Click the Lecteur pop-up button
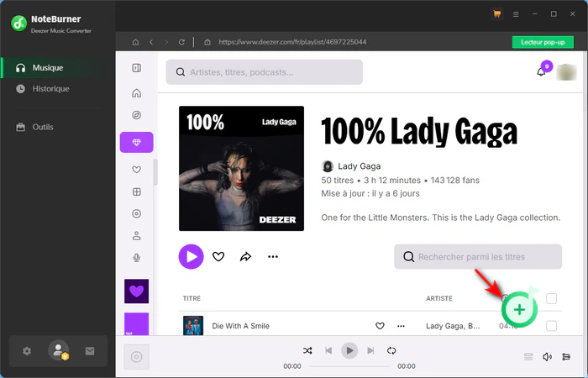The width and height of the screenshot is (588, 378). point(543,42)
